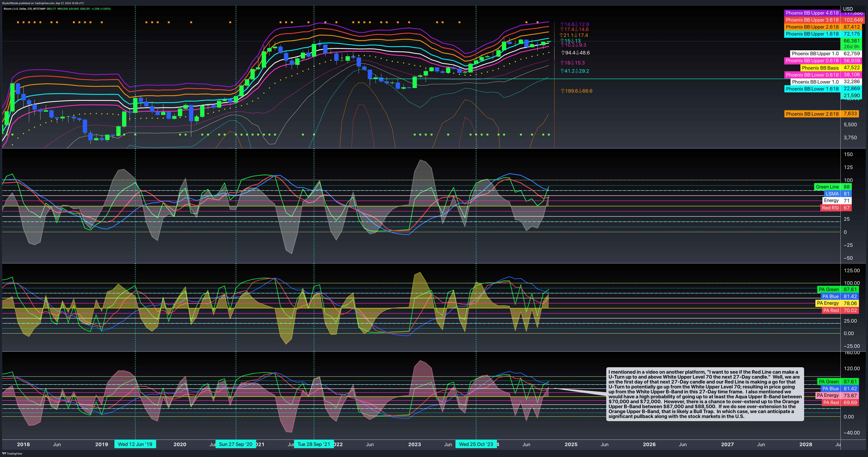This screenshot has width=868, height=457.
Task: Click the 'Phoenix BB:Upper 1.618' aqua label
Action: pyautogui.click(x=812, y=34)
